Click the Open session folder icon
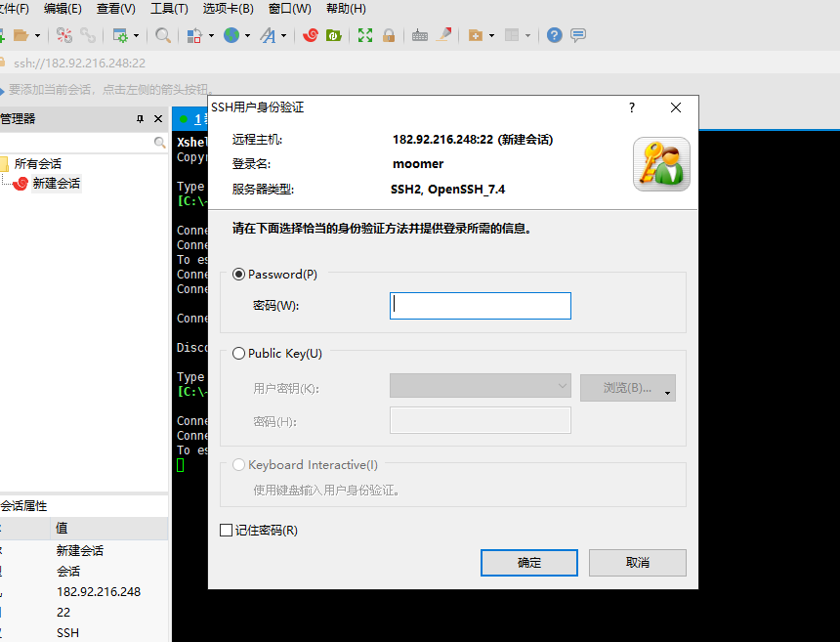 21,35
